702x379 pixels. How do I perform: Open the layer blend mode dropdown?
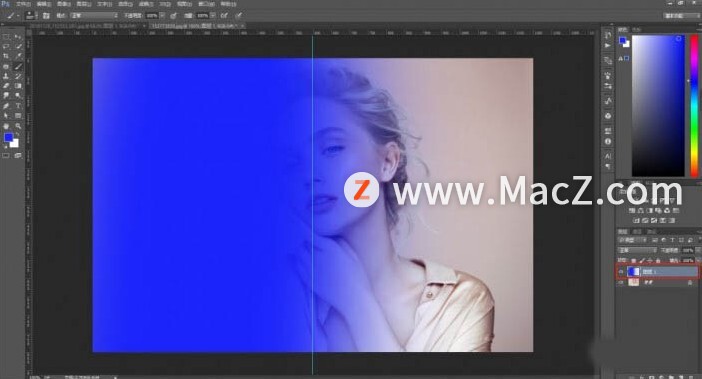click(x=637, y=250)
